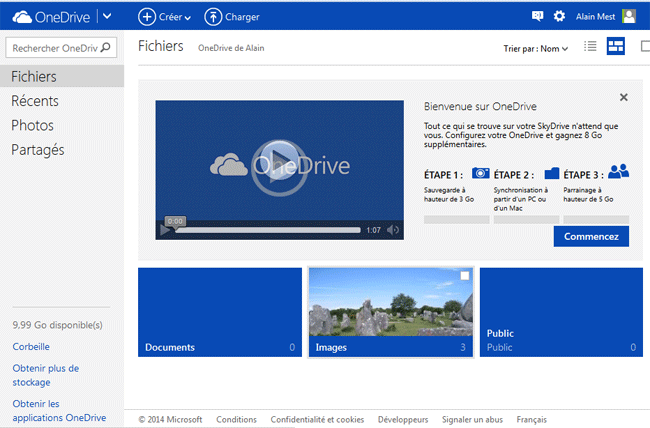Screen dimensions: 650x428
Task: Click Obtenir les applications OneDrive link
Action: pos(59,411)
